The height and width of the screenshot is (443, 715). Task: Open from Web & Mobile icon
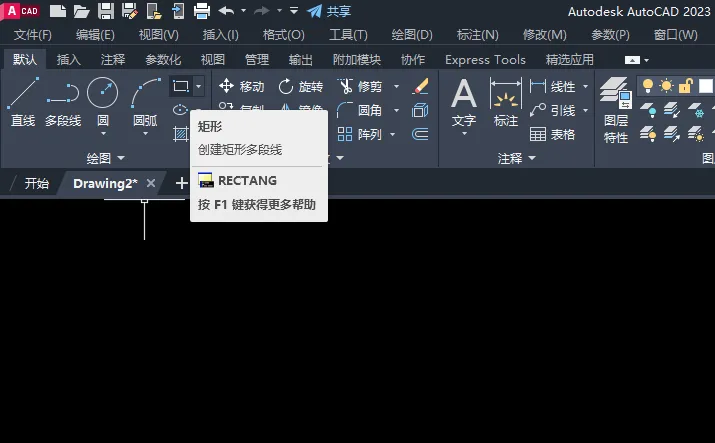click(x=154, y=11)
